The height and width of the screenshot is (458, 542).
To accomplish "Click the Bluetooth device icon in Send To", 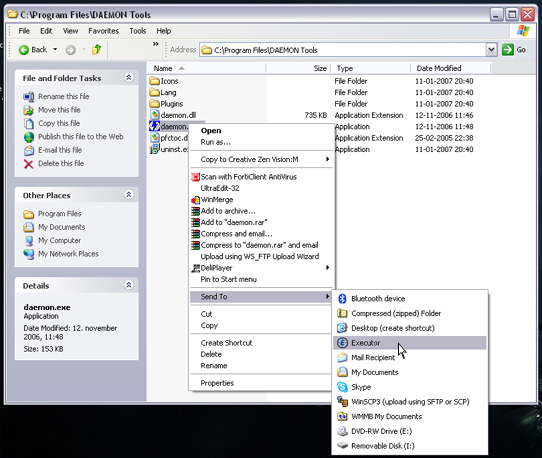I will pyautogui.click(x=342, y=298).
